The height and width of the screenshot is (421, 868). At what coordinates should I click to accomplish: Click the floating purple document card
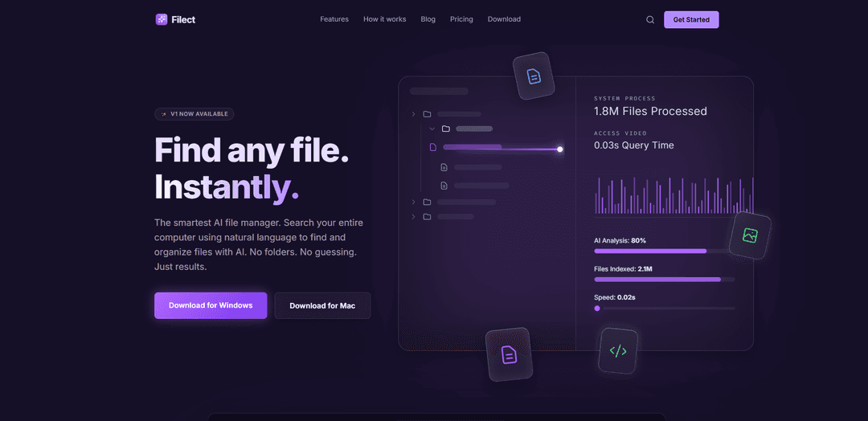coord(509,354)
